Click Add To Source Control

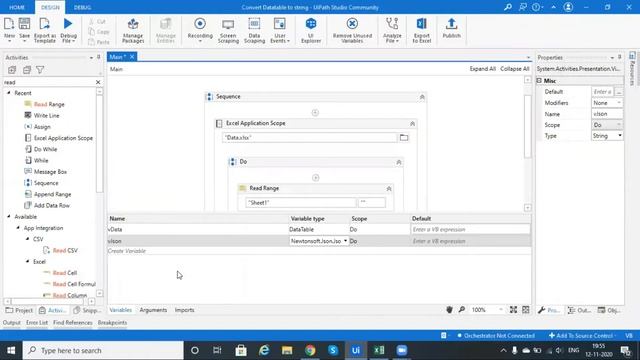[582, 336]
